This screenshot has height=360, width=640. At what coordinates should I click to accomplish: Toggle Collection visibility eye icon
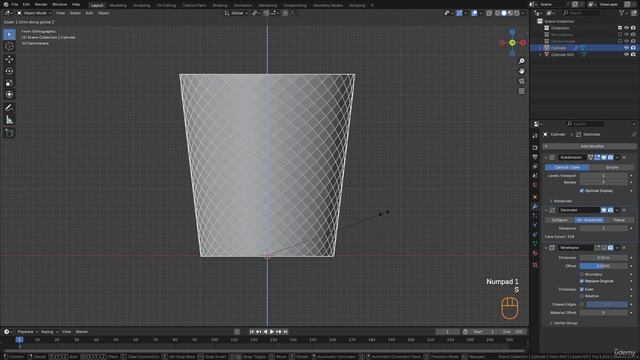626,28
